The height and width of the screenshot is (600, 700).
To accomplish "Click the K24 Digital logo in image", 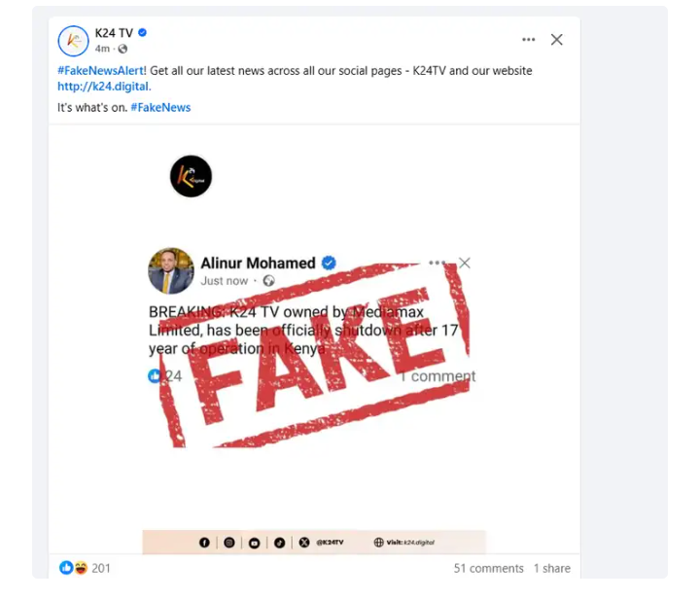I will (191, 176).
